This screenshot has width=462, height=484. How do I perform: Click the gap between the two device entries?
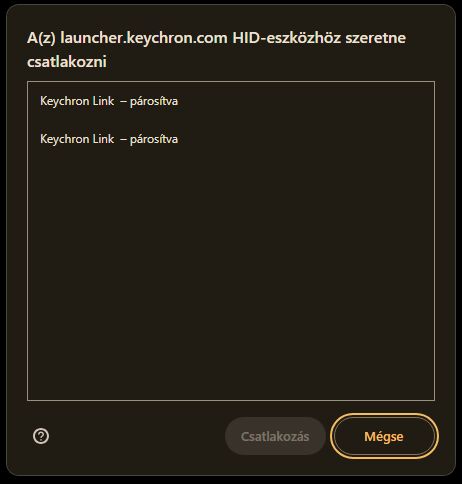[x=231, y=120]
